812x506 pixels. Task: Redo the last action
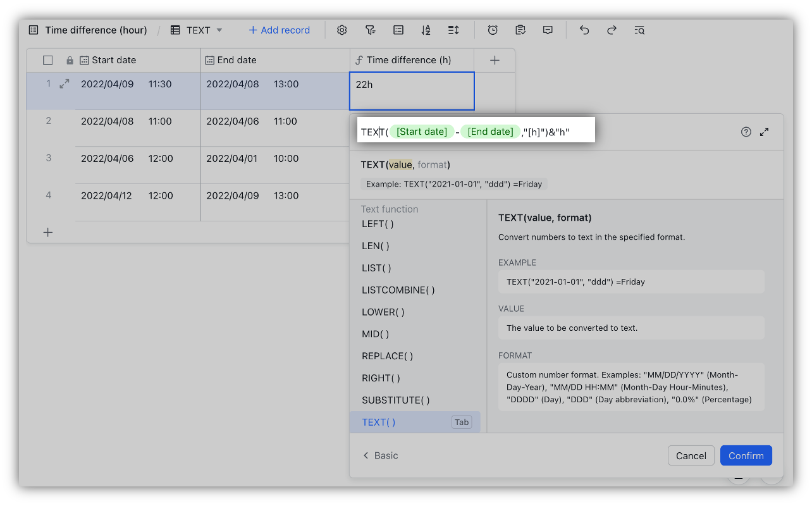tap(612, 30)
